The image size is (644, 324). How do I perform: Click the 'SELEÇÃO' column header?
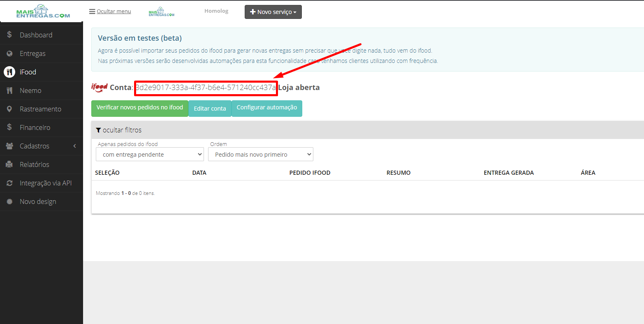click(x=107, y=173)
